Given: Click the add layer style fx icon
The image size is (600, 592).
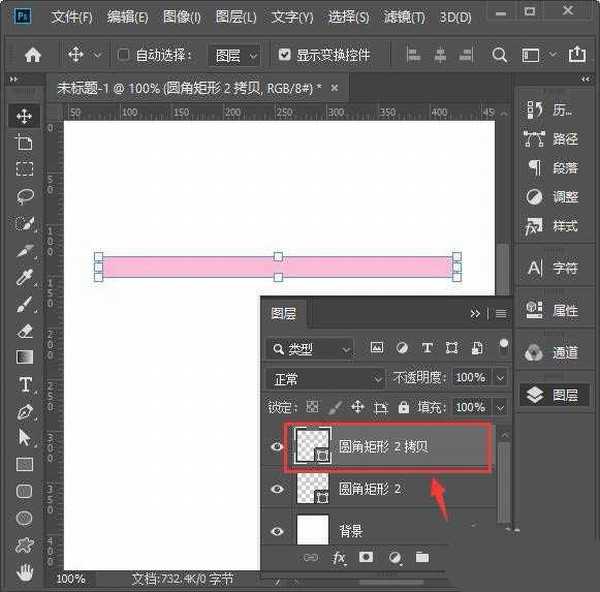Looking at the screenshot, I should coord(339,558).
